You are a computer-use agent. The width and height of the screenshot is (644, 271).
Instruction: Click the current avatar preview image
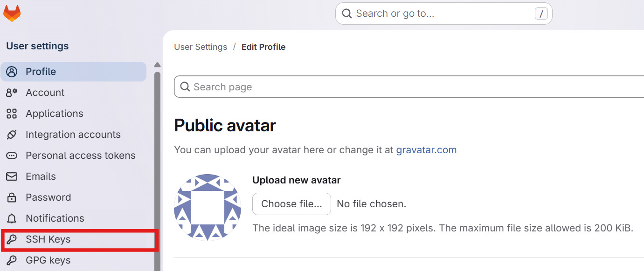(208, 207)
